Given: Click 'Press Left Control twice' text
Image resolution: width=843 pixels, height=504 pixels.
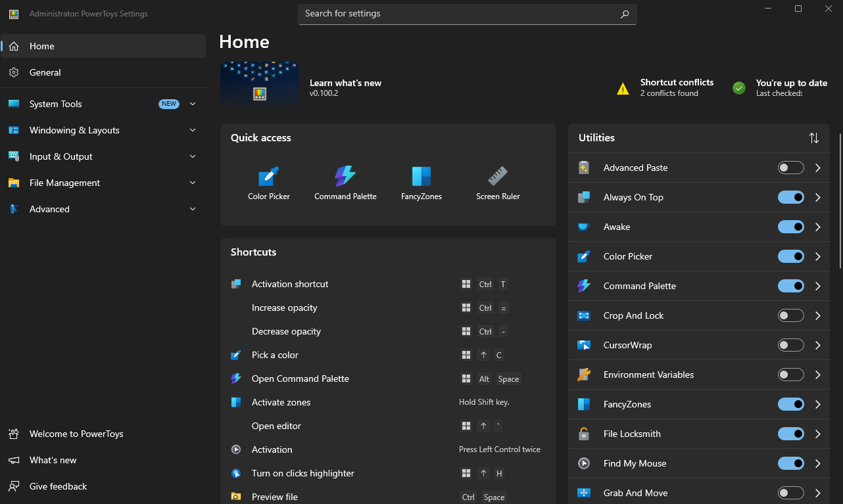Looking at the screenshot, I should pyautogui.click(x=500, y=449).
